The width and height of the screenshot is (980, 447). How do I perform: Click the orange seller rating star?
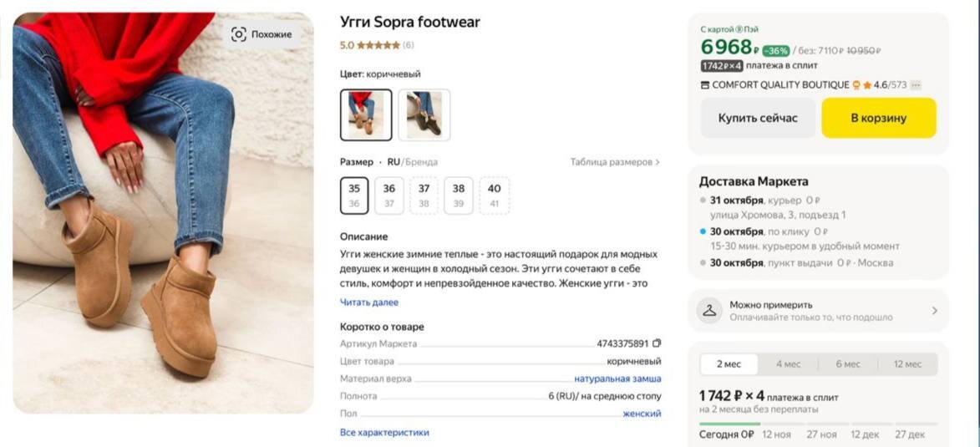click(x=867, y=85)
